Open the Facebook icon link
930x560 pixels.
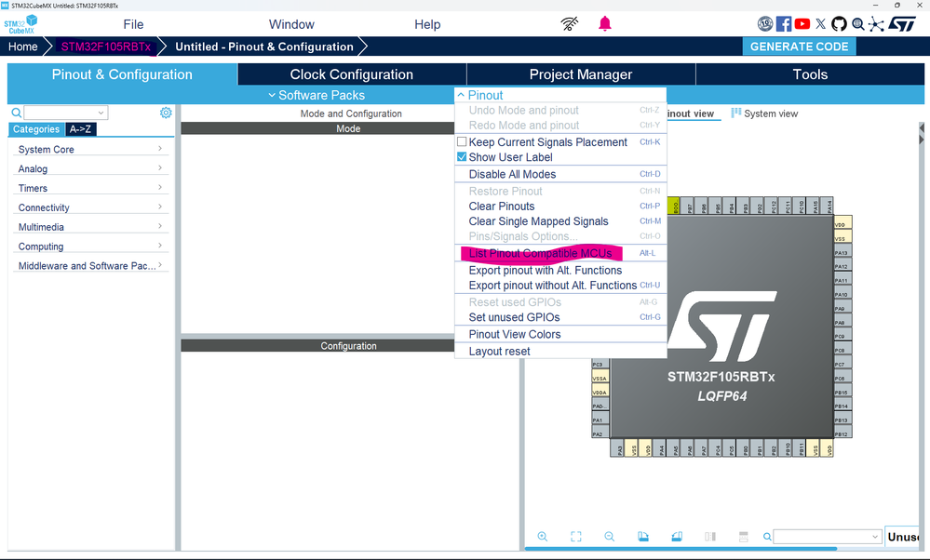click(x=784, y=23)
